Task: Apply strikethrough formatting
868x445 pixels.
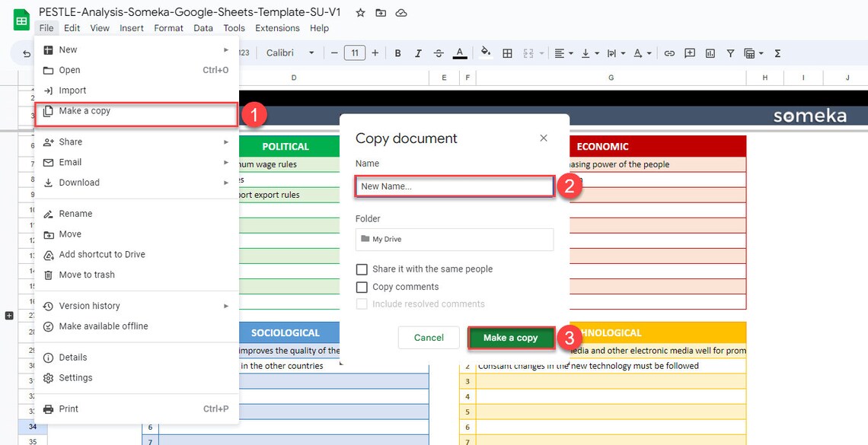Action: [x=439, y=52]
